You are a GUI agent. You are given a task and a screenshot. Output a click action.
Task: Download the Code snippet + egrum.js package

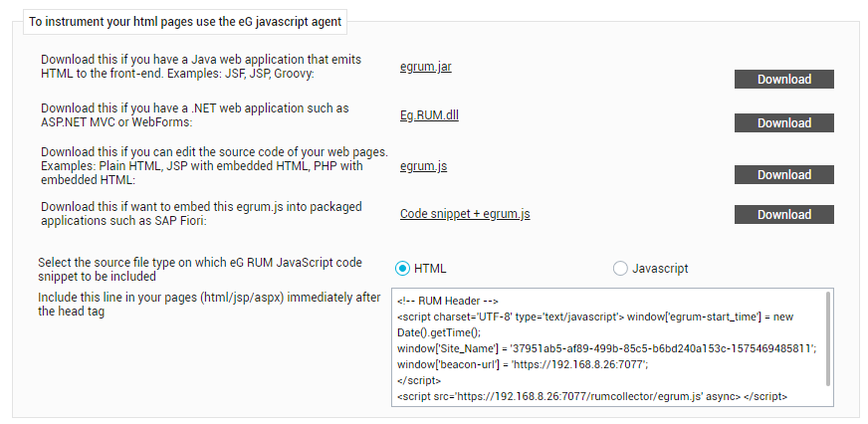coord(783,214)
